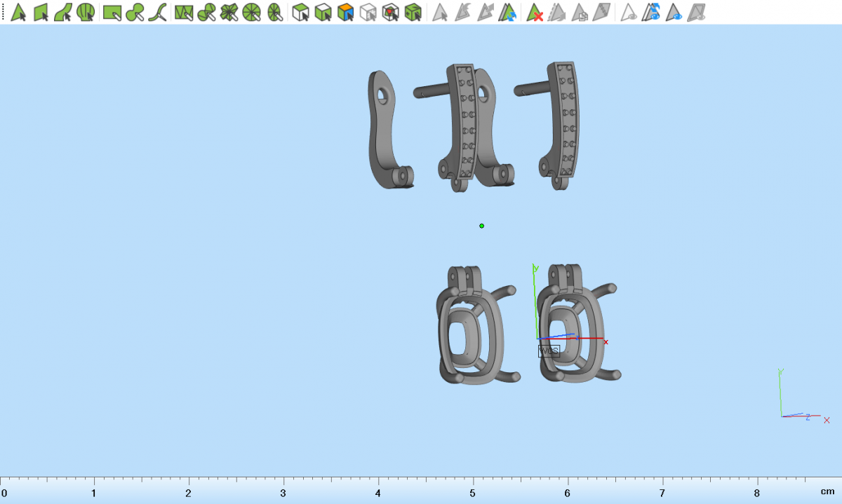Activate the Mark Surface tool
The image size is (842, 504).
[x=63, y=12]
